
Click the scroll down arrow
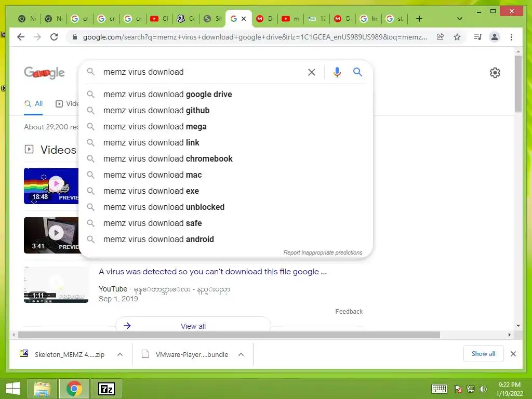click(518, 326)
